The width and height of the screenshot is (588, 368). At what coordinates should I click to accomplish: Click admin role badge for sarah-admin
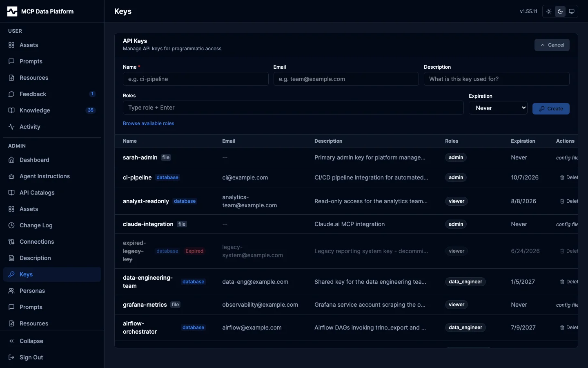[x=456, y=157]
